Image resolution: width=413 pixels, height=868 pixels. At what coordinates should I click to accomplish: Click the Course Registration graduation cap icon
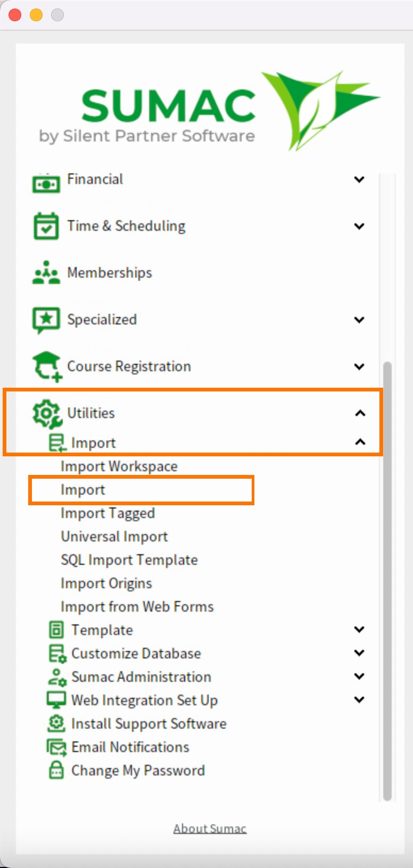pyautogui.click(x=47, y=366)
